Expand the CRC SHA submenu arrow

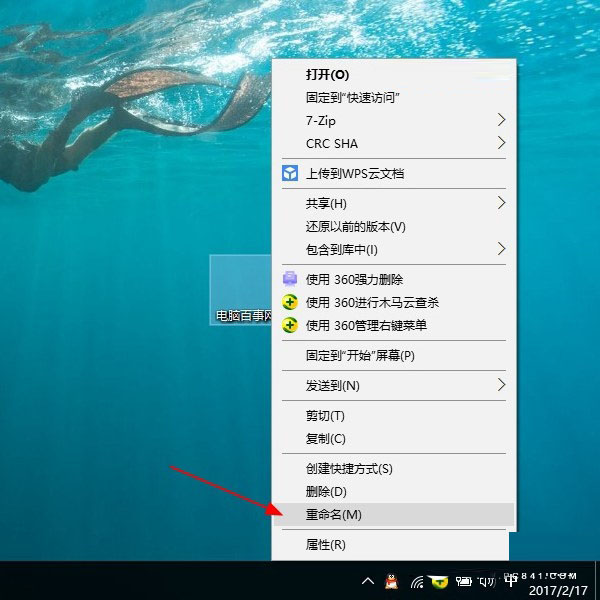[501, 143]
